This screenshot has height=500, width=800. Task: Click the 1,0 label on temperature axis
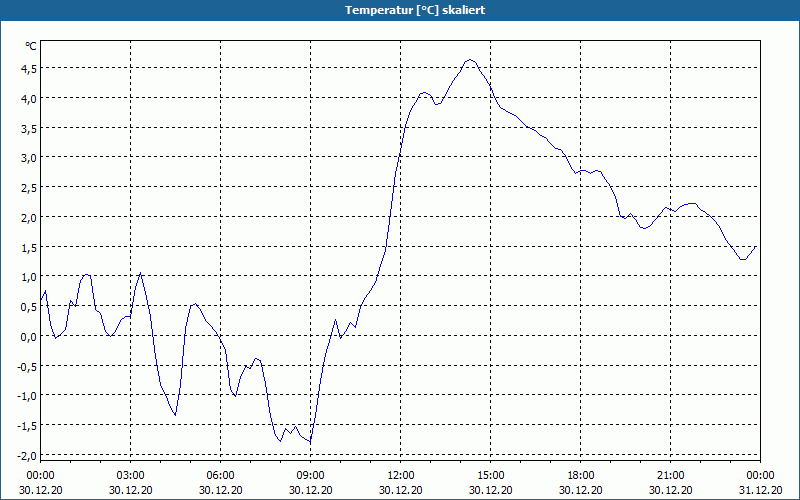coord(29,277)
